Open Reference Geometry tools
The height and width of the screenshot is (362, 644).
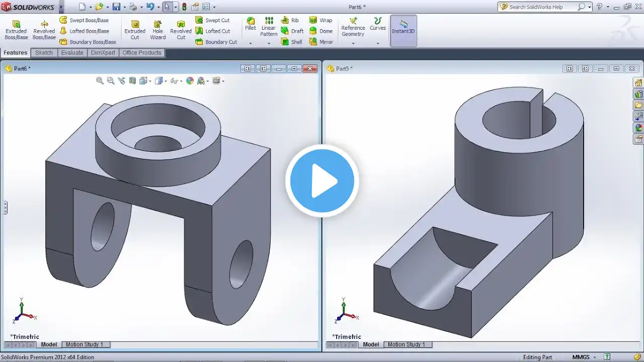pyautogui.click(x=353, y=27)
